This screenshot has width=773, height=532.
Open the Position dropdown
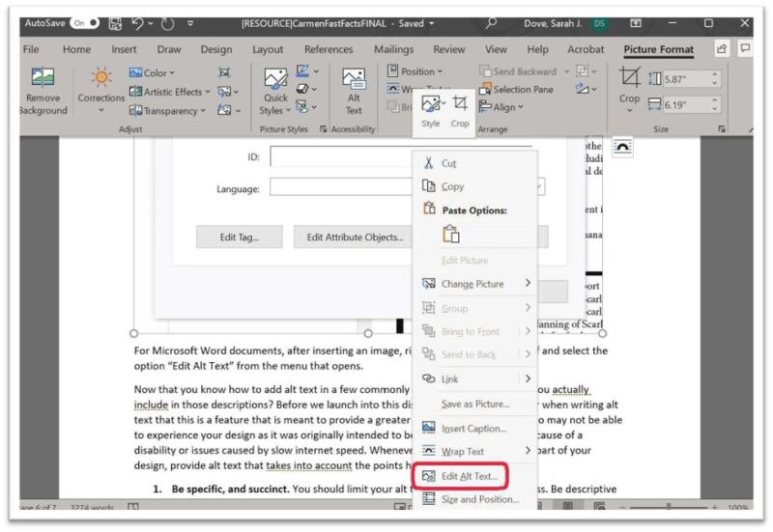(415, 71)
